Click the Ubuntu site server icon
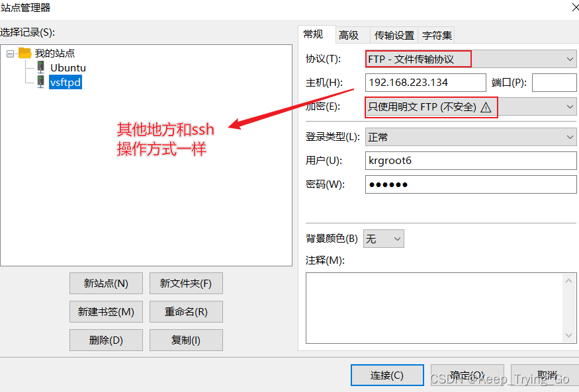579x392 pixels. click(40, 67)
